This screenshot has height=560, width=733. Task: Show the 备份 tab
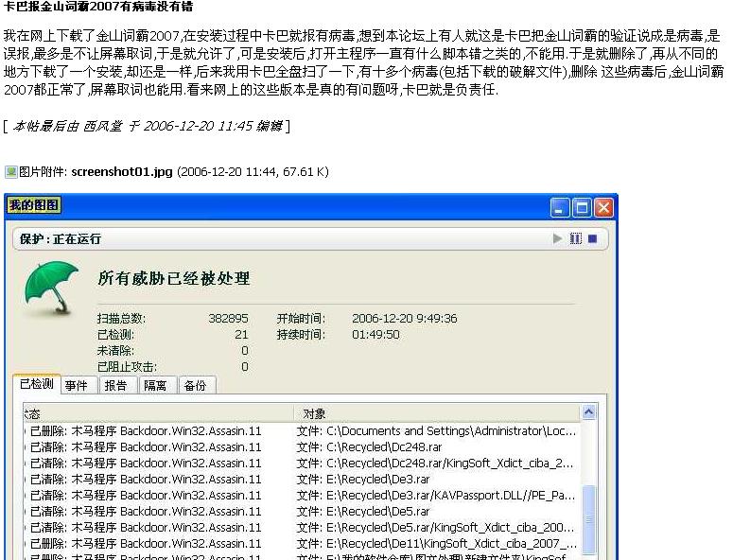pos(195,386)
